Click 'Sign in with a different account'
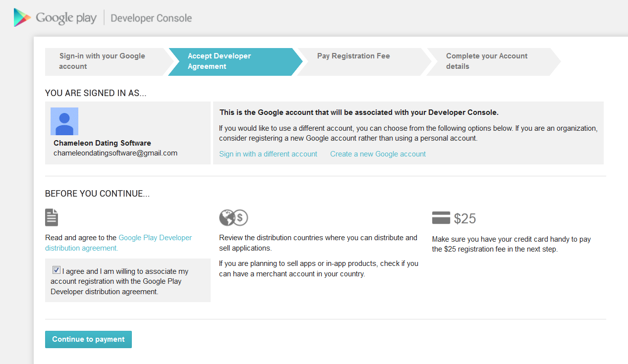Screen dimensions: 628x364 point(268,154)
